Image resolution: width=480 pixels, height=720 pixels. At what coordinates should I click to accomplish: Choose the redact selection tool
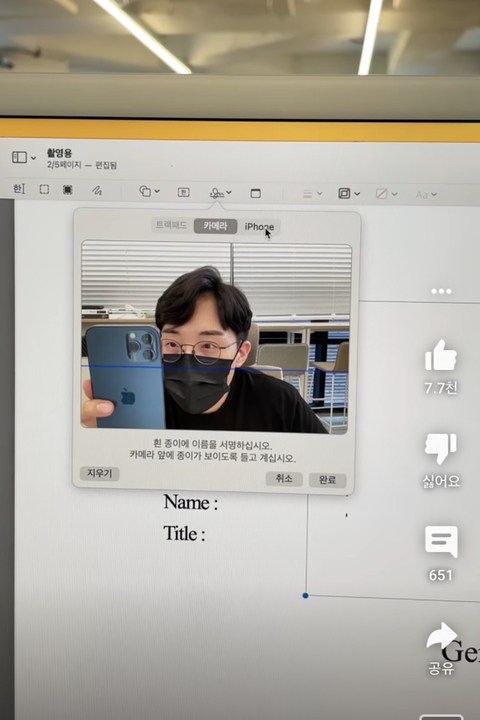click(x=68, y=190)
